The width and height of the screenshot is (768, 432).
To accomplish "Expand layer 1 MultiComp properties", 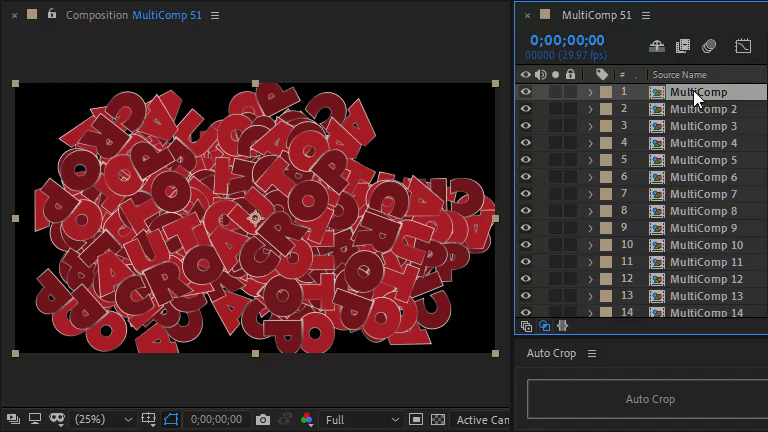I will point(590,92).
